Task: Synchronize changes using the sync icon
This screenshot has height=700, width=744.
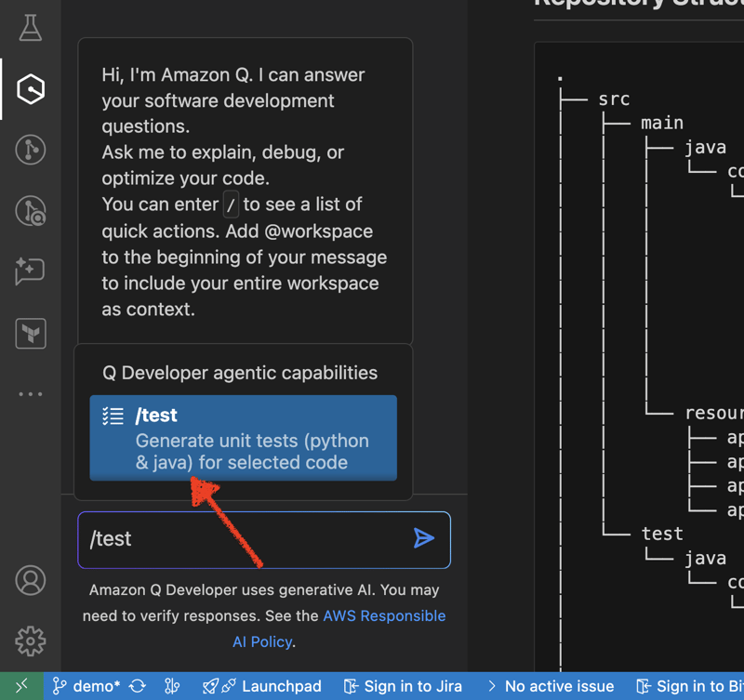Action: point(138,686)
